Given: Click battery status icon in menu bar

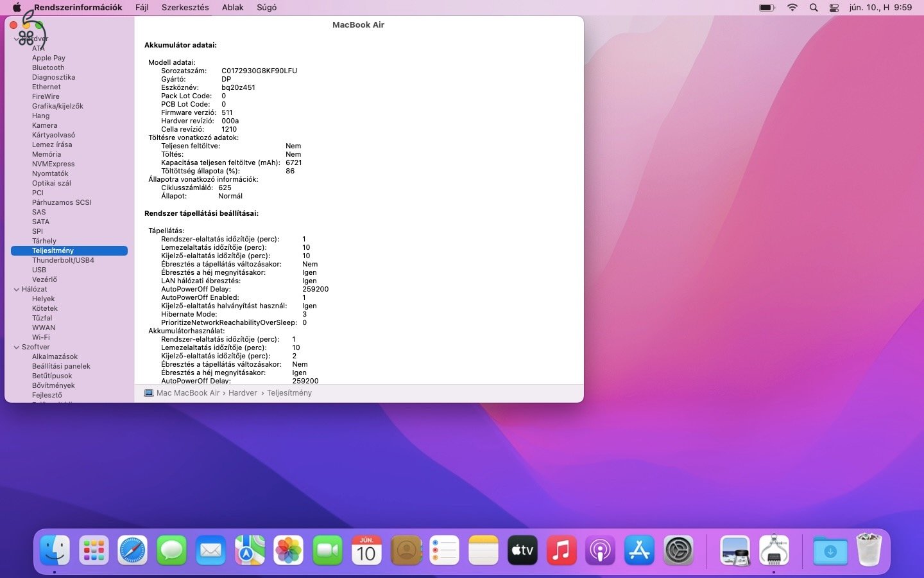Looking at the screenshot, I should 767,8.
